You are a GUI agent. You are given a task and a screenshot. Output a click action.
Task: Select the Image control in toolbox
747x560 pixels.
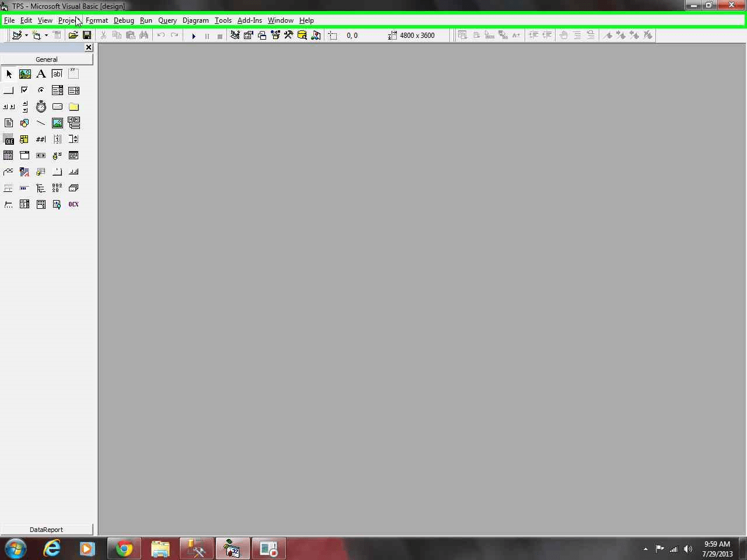(x=57, y=123)
